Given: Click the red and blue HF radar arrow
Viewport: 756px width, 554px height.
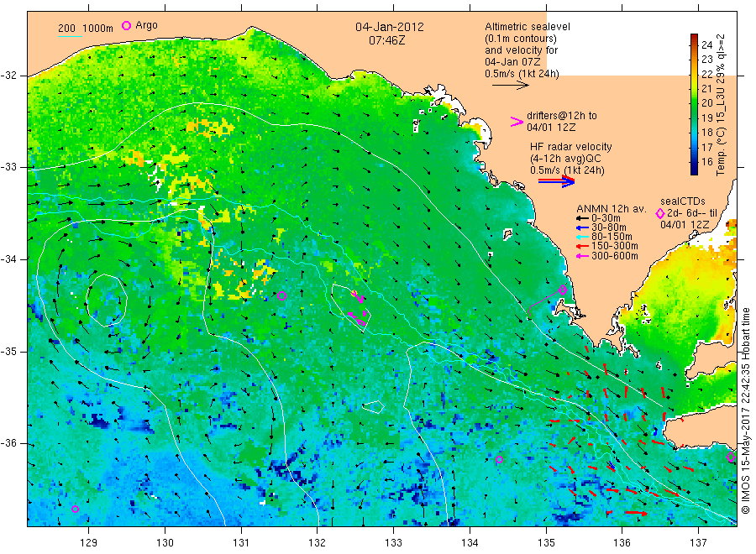Looking at the screenshot, I should 556,181.
